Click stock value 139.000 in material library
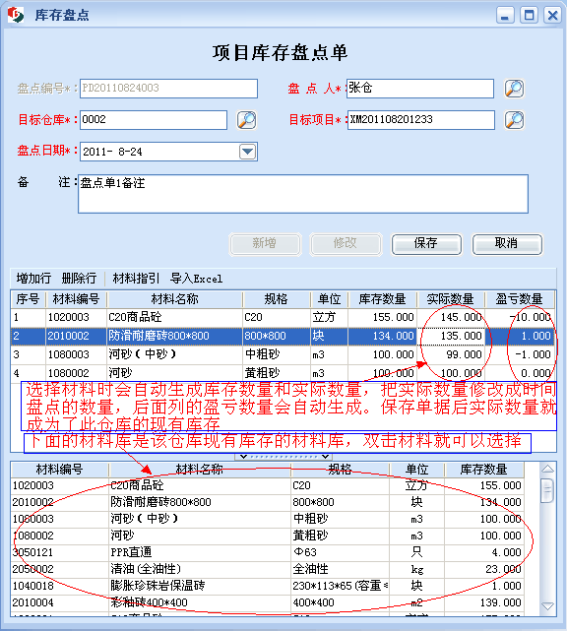 pos(501,603)
